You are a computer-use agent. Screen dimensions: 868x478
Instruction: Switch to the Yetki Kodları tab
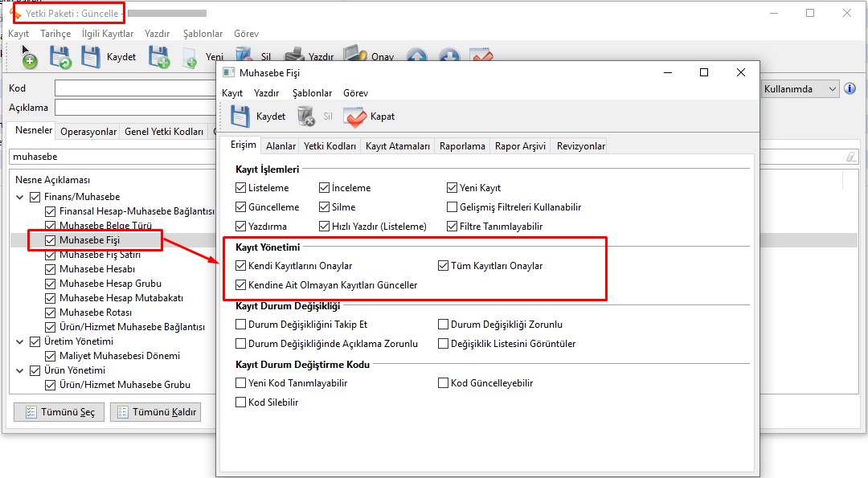[x=330, y=146]
